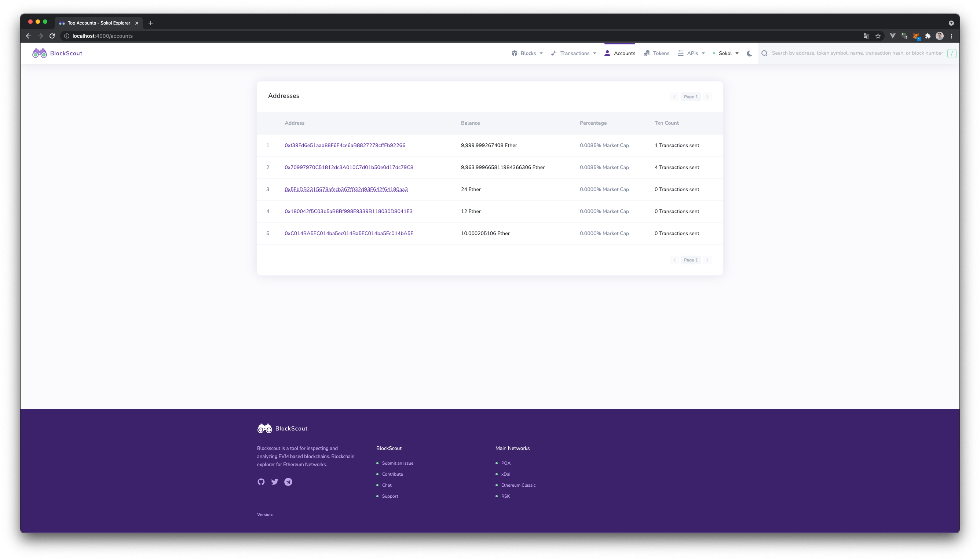Bookmark page with star icon
The image size is (980, 560).
pyautogui.click(x=878, y=36)
